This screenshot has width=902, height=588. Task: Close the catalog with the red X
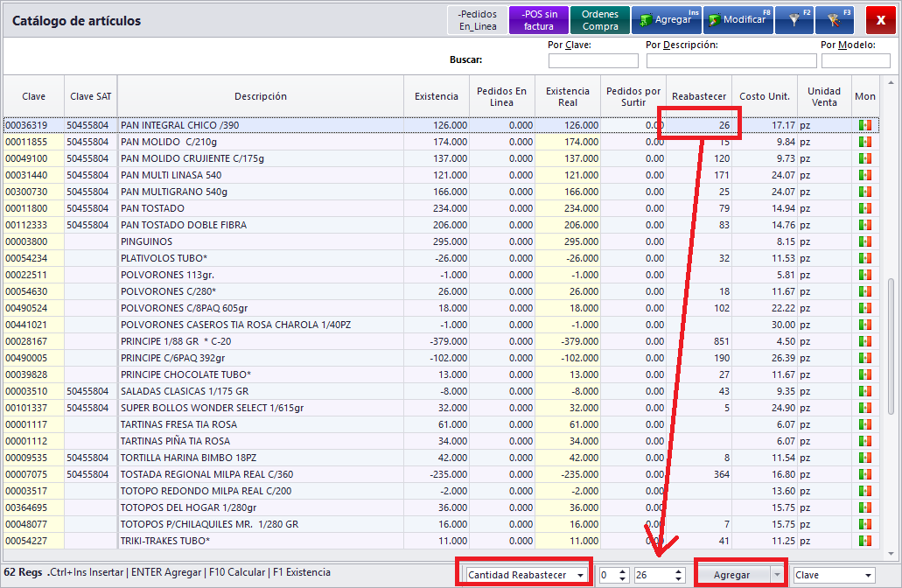[x=880, y=19]
